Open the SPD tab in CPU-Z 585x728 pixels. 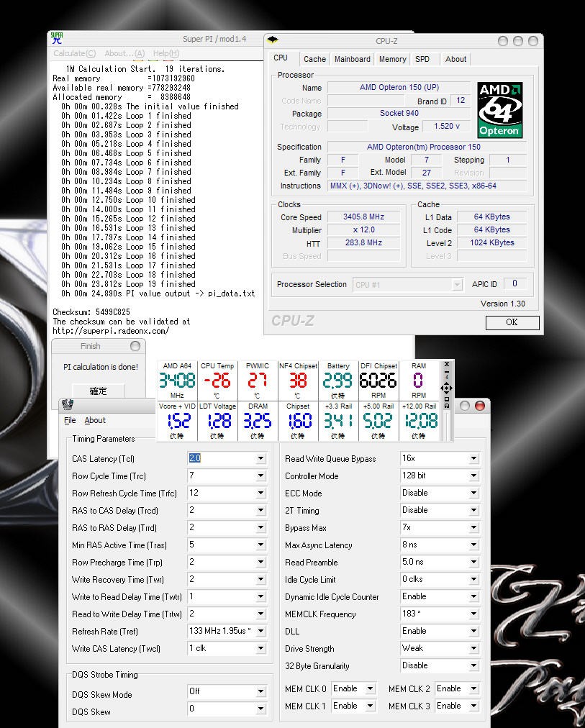422,59
